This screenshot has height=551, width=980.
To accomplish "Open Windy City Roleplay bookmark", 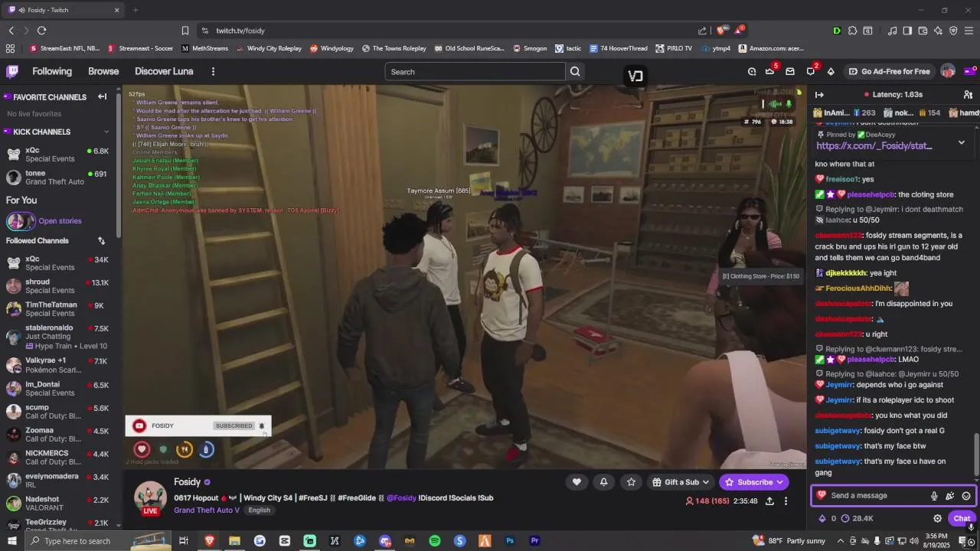I will pyautogui.click(x=269, y=48).
